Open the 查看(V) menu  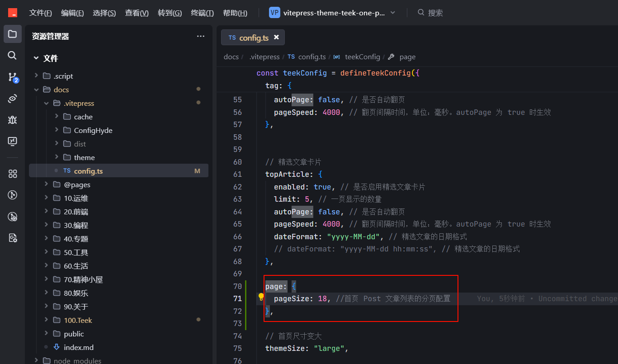coord(137,13)
